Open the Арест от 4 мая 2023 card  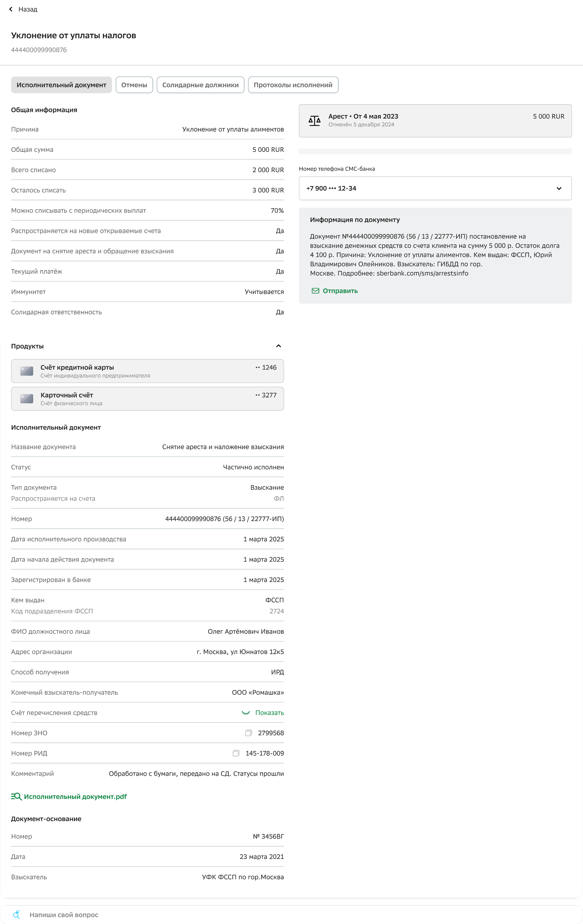(435, 120)
